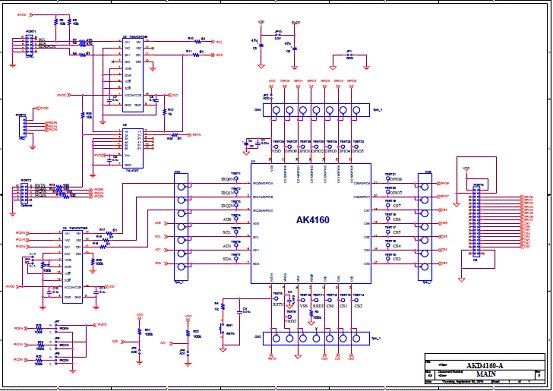Select the large dual-row header connector at right
This screenshot has height=391, width=553.
pyautogui.click(x=476, y=221)
